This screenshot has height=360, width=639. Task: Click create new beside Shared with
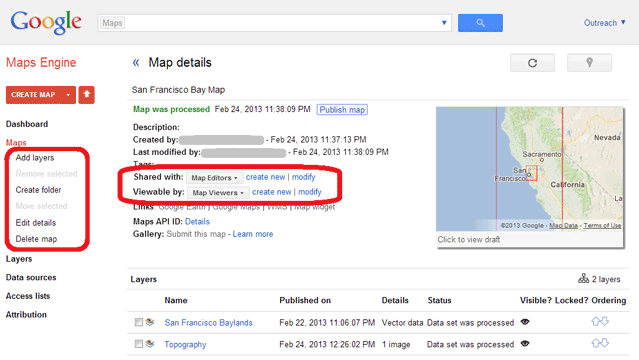pyautogui.click(x=265, y=177)
